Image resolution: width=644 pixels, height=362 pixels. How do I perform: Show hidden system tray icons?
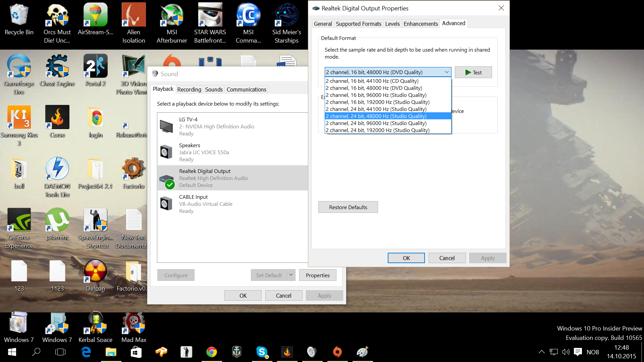[542, 352]
